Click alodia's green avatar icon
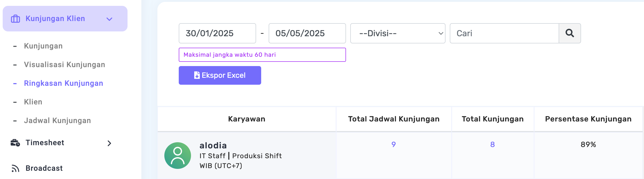Image resolution: width=644 pixels, height=179 pixels. [178, 156]
